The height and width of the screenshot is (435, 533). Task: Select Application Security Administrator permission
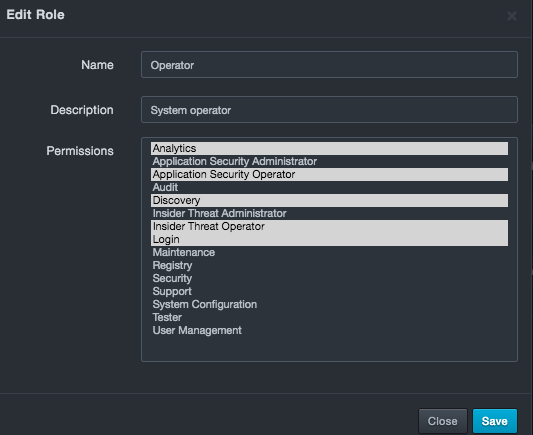(x=329, y=161)
